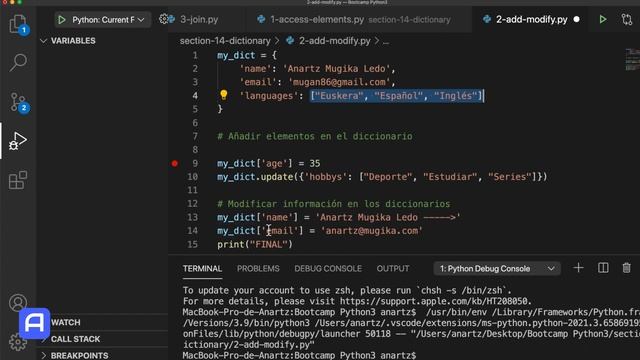The width and height of the screenshot is (640, 360).
Task: Switch to the PROBLEMS panel tab
Action: (x=258, y=269)
